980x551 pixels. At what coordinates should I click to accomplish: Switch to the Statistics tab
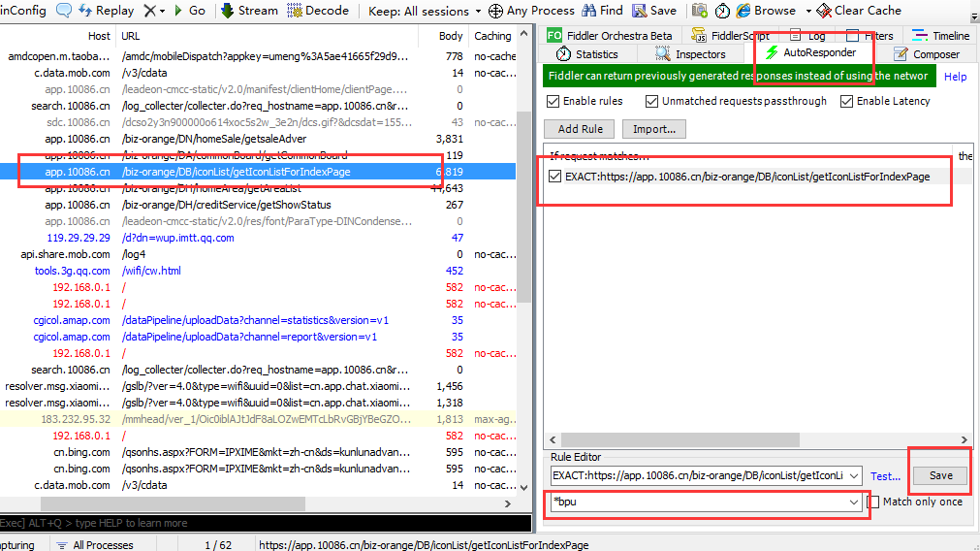(x=586, y=54)
